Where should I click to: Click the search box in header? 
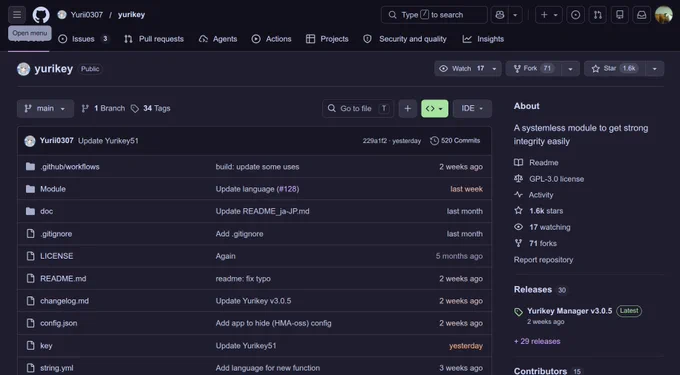pos(434,15)
